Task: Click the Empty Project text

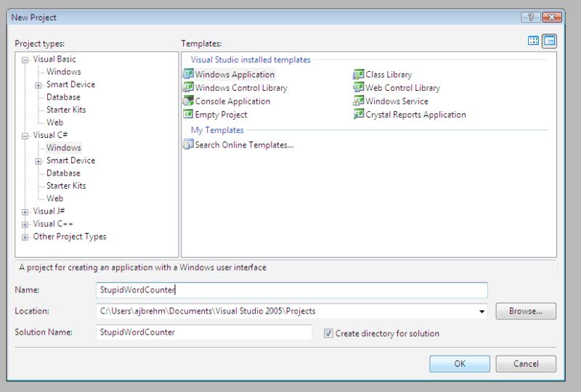Action: (x=222, y=115)
